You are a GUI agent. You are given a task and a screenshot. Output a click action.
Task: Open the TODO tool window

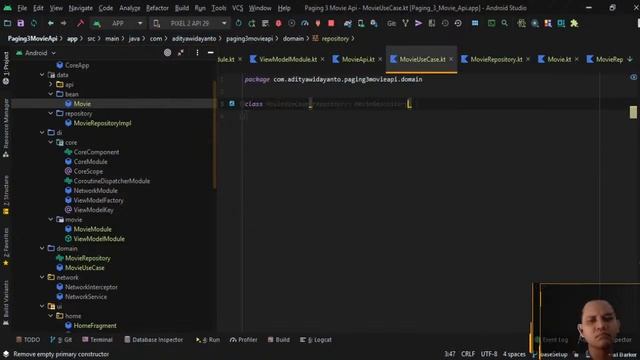(x=28, y=340)
